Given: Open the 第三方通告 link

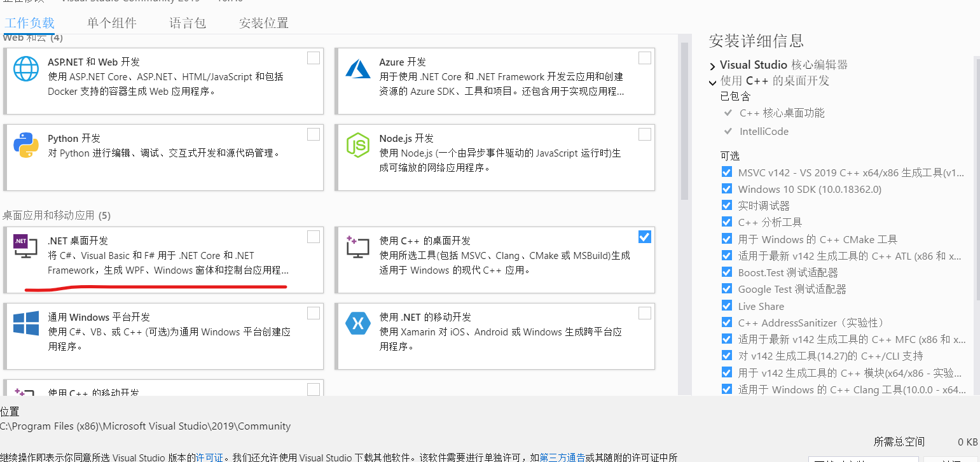Looking at the screenshot, I should pos(562,457).
